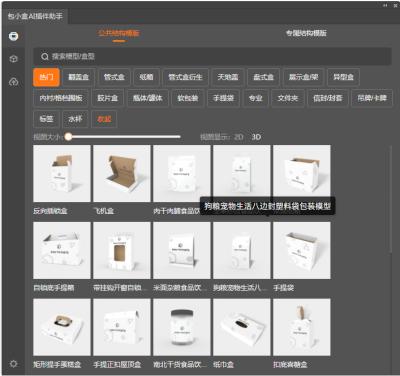Select the 纸箱 category

tap(146, 77)
